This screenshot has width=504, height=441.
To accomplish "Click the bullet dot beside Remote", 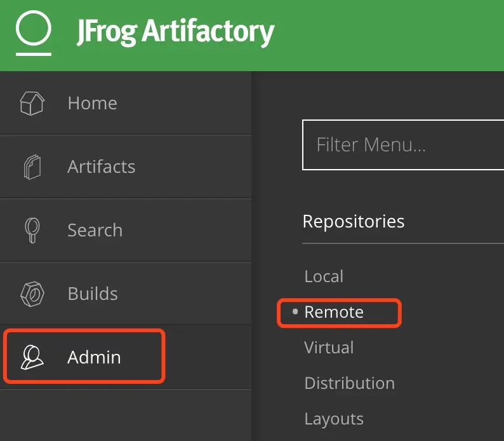I will [x=295, y=312].
